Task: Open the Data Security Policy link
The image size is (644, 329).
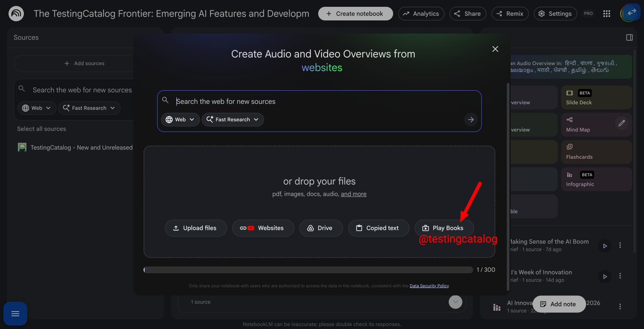Action: (429, 286)
